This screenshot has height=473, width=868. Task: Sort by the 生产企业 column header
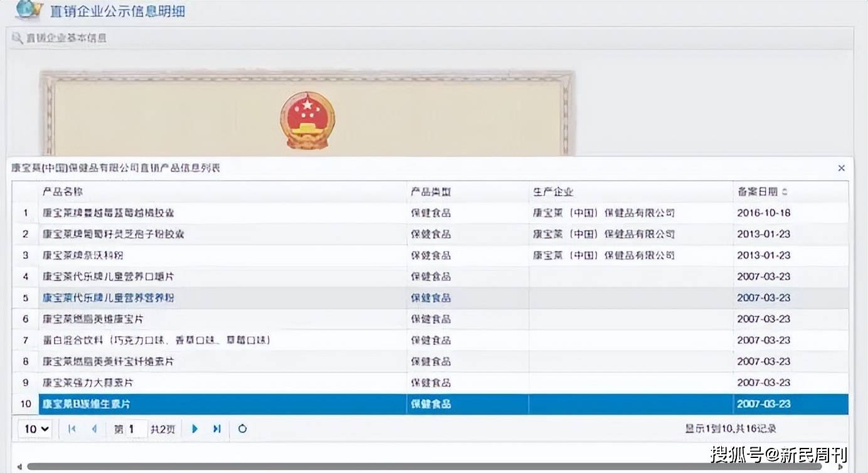pyautogui.click(x=631, y=192)
